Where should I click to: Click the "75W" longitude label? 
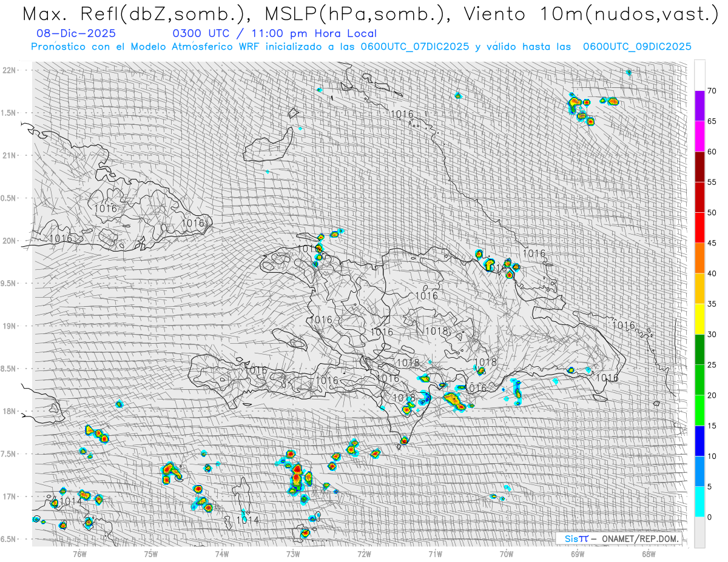[151, 554]
